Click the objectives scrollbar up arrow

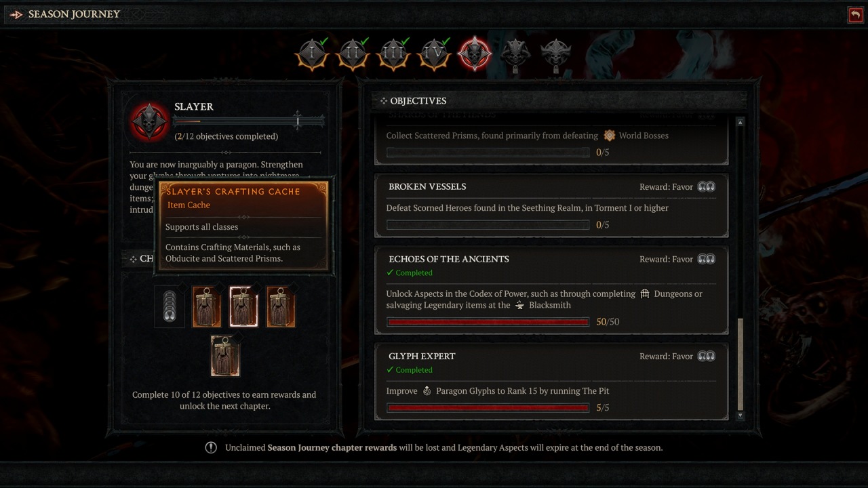[x=740, y=123]
